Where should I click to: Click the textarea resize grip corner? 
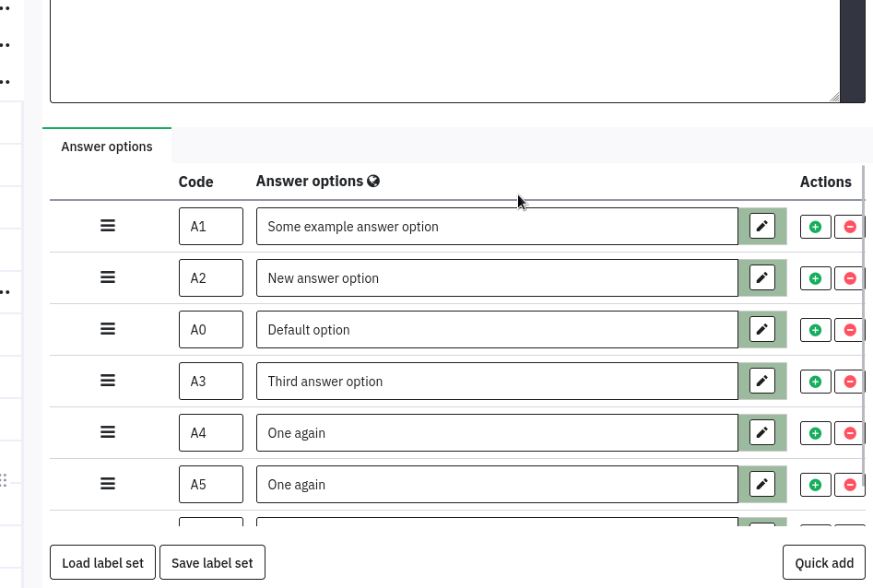834,97
